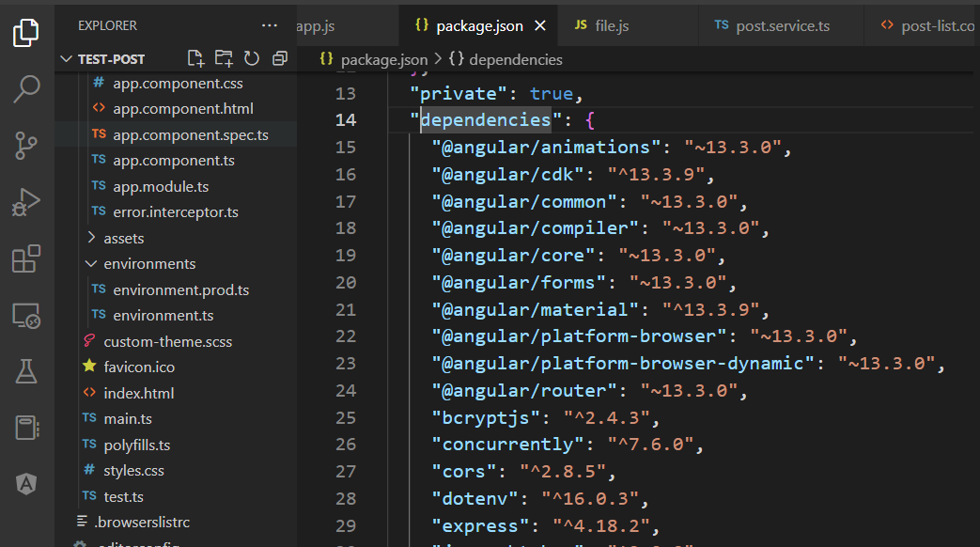Click the true value on line 13

(552, 94)
